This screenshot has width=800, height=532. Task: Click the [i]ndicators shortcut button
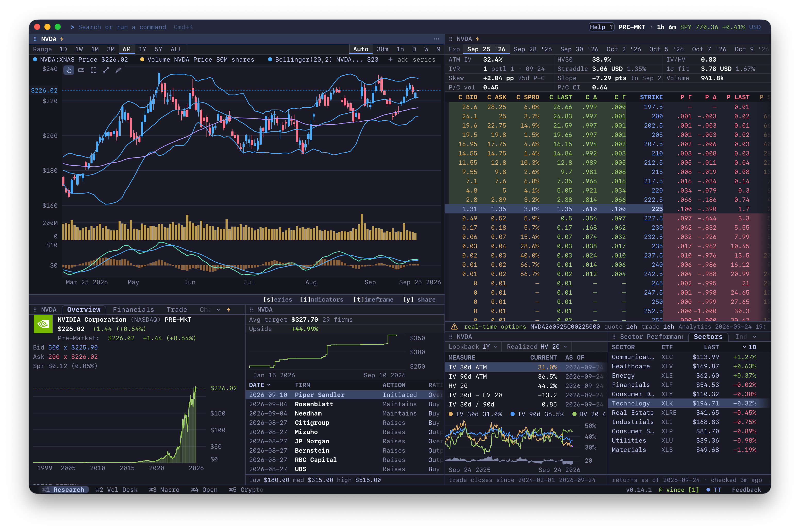(321, 300)
